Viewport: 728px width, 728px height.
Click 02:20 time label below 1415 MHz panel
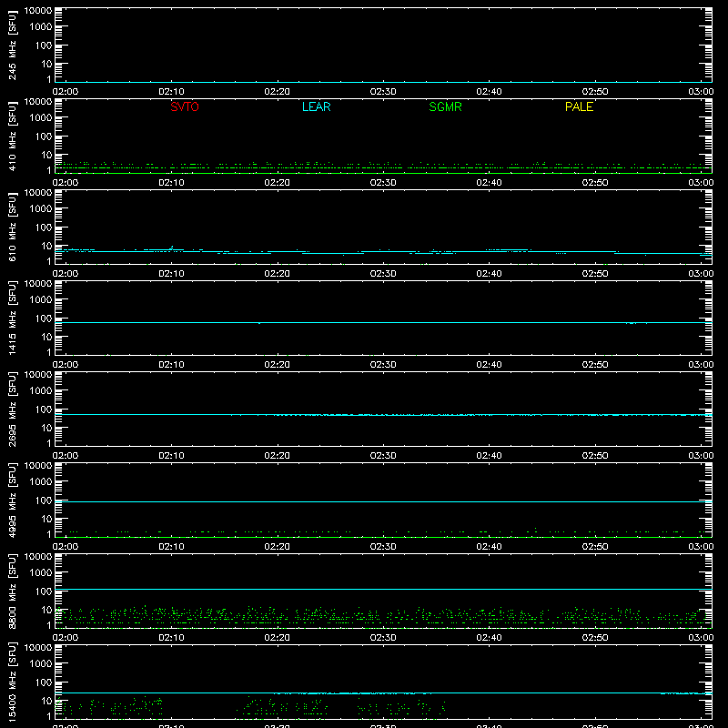[278, 365]
